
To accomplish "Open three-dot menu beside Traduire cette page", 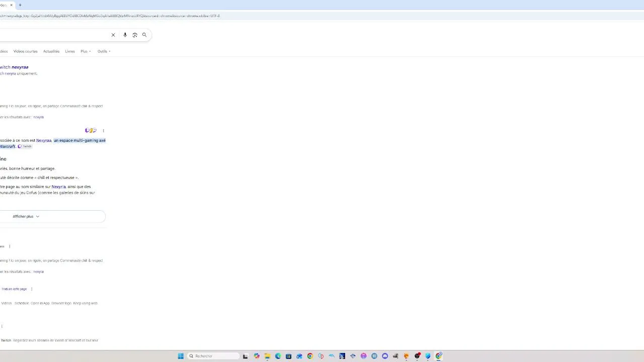I will 32,289.
